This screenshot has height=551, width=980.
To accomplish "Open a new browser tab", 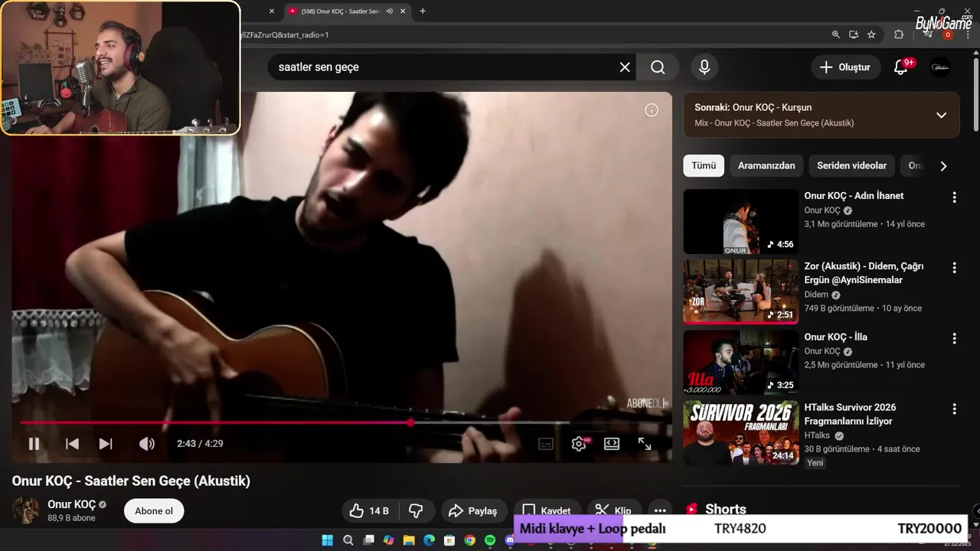I will click(x=423, y=11).
